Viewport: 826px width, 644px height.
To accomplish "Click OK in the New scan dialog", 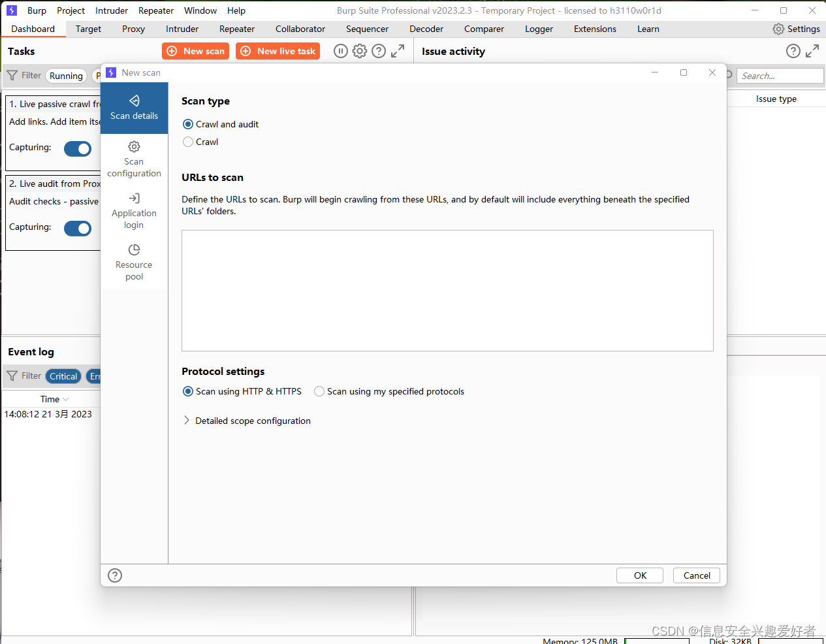I will [640, 575].
